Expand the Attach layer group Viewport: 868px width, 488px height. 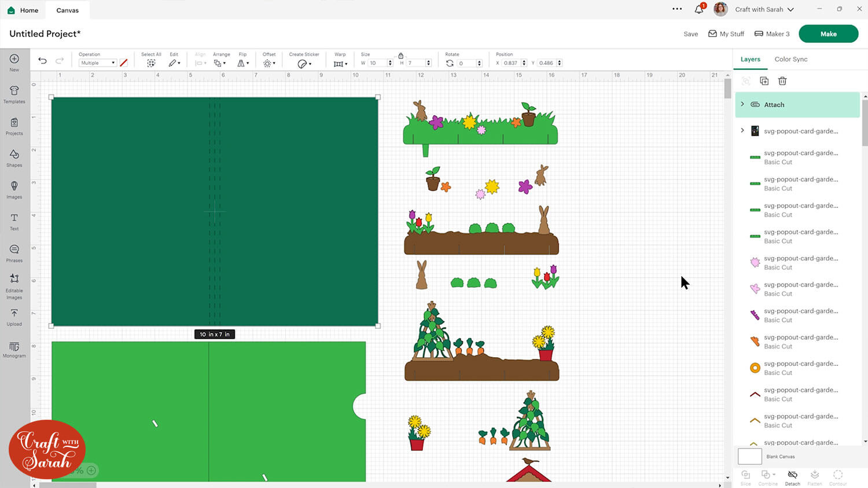pyautogui.click(x=742, y=104)
